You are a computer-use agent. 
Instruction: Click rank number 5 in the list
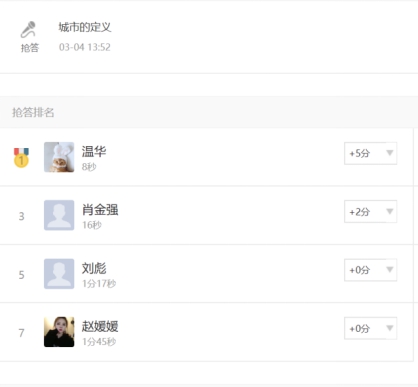pos(21,275)
